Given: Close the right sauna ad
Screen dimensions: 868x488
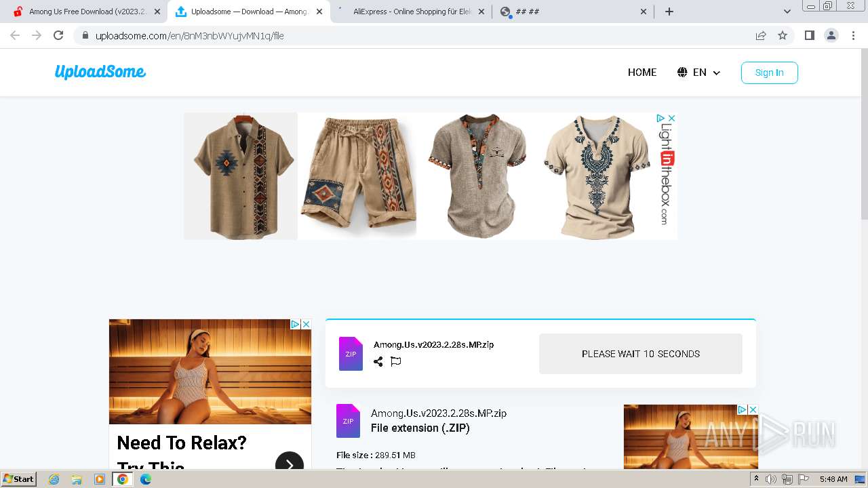Looking at the screenshot, I should click(753, 409).
